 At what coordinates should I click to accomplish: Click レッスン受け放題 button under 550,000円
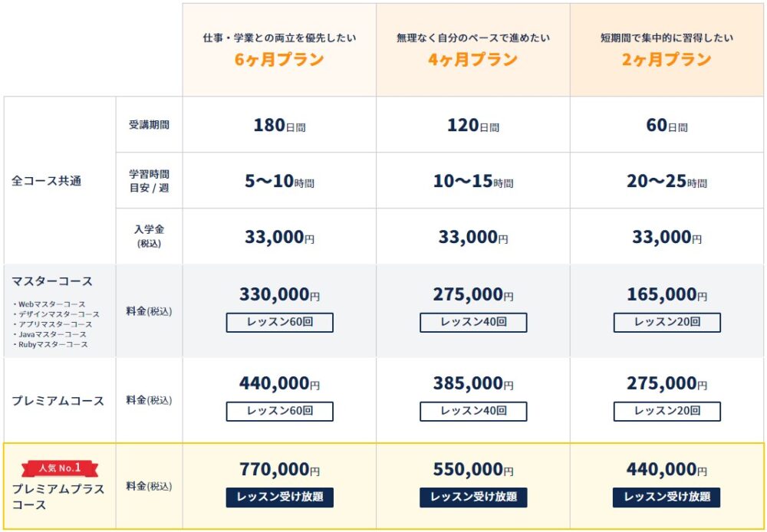tap(473, 498)
